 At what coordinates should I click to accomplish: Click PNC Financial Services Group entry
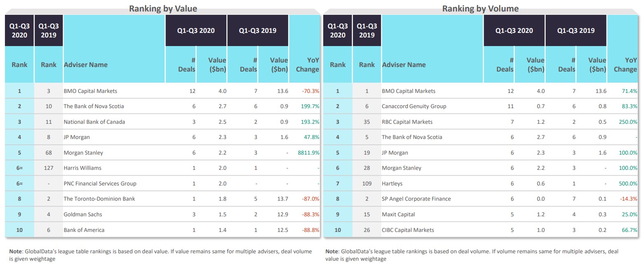click(x=100, y=183)
